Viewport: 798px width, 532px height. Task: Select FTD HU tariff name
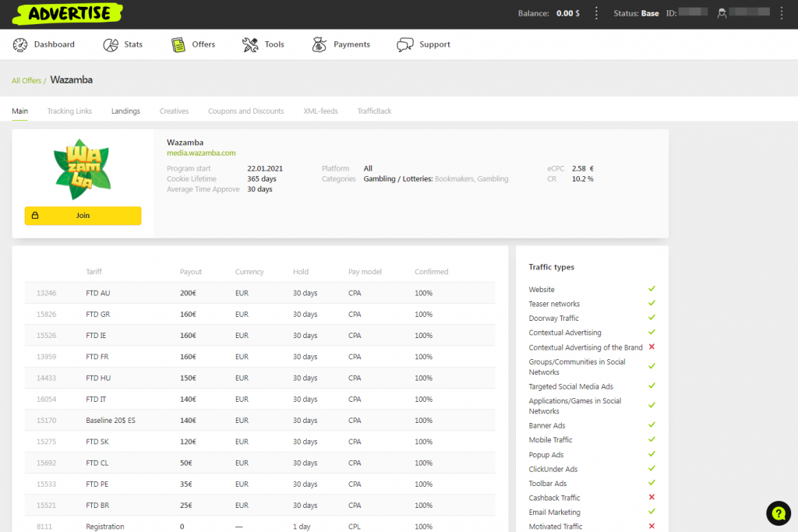click(98, 378)
